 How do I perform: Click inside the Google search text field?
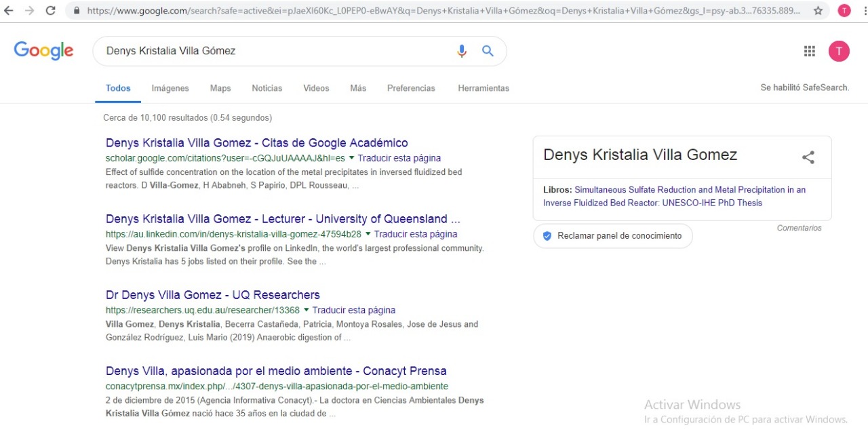271,51
